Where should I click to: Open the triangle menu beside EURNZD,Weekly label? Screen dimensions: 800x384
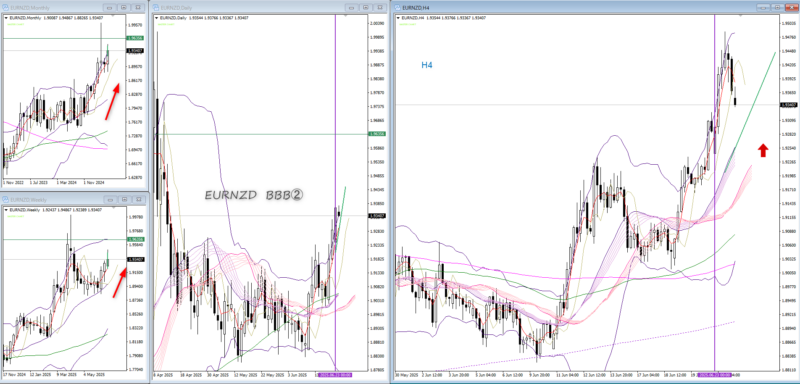pos(6,210)
